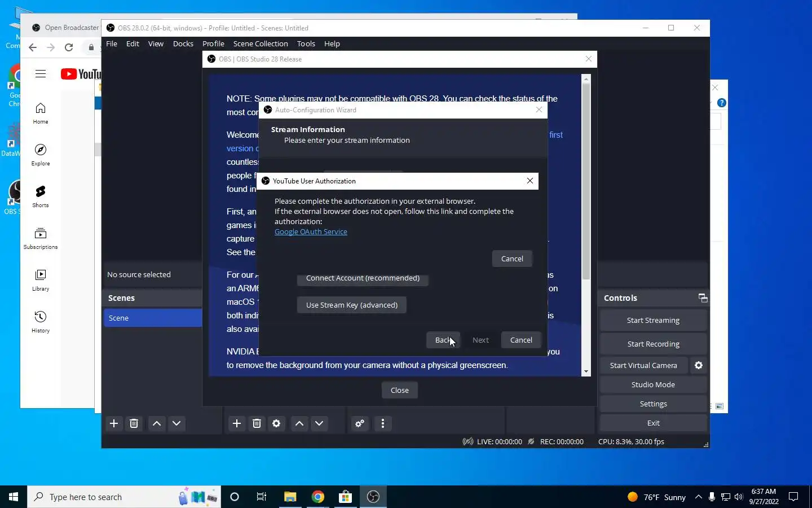Click the blue help question mark icon
812x508 pixels.
[x=721, y=103]
